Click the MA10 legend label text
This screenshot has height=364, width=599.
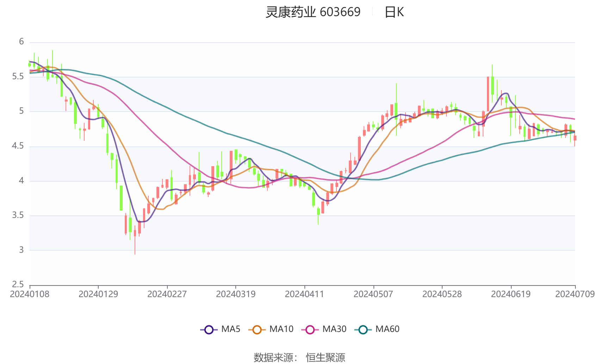click(281, 329)
